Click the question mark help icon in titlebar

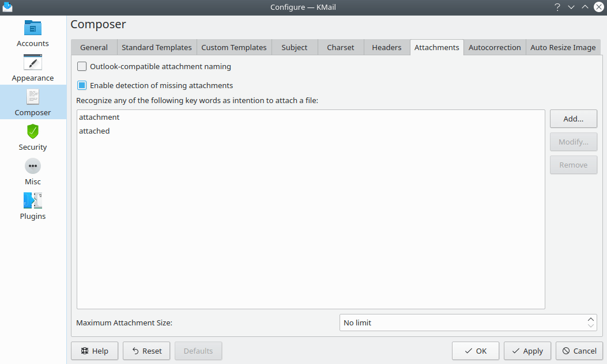click(557, 7)
